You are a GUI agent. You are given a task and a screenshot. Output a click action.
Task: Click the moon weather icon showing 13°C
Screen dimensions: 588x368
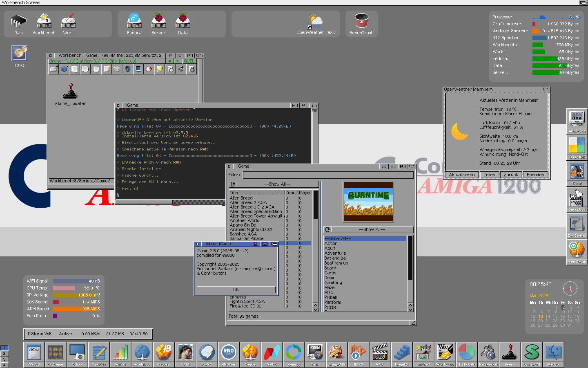pos(19,53)
